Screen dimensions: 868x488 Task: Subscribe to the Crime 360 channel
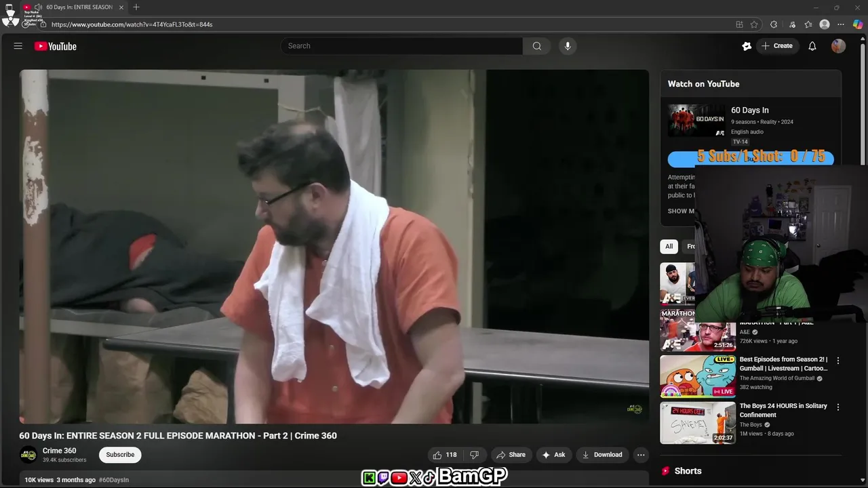tap(120, 455)
